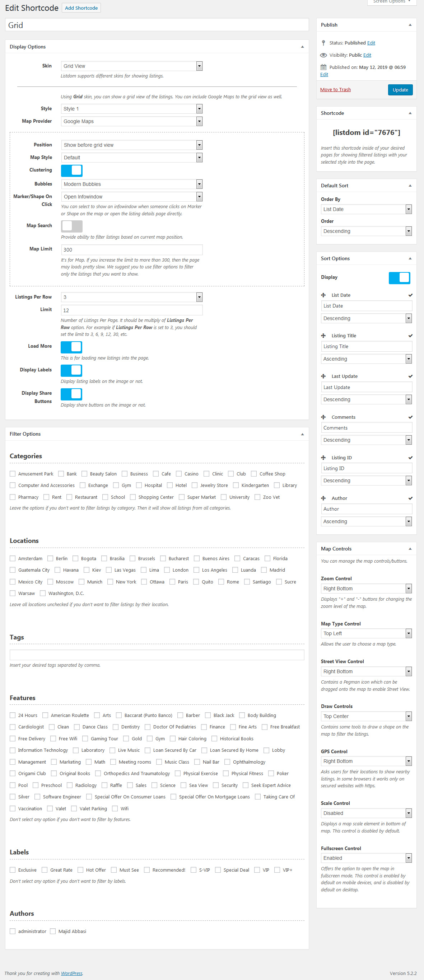Open the Order By dropdown
Viewport: 424px width, 980px height.
[x=366, y=209]
